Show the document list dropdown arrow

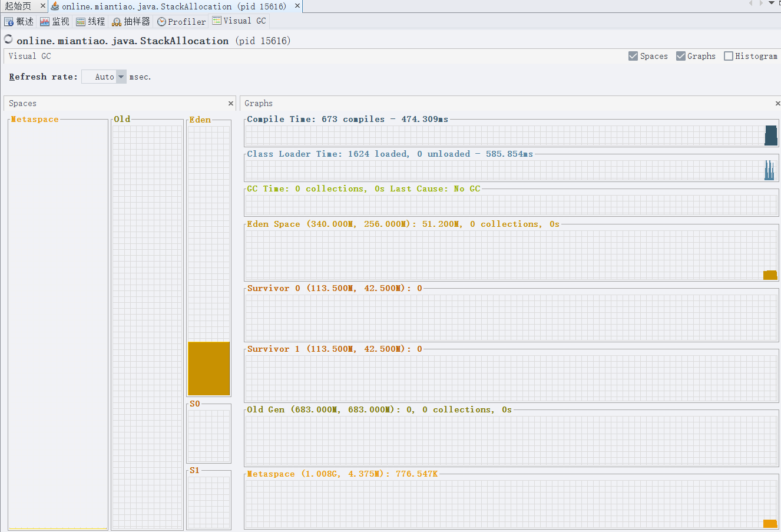772,4
